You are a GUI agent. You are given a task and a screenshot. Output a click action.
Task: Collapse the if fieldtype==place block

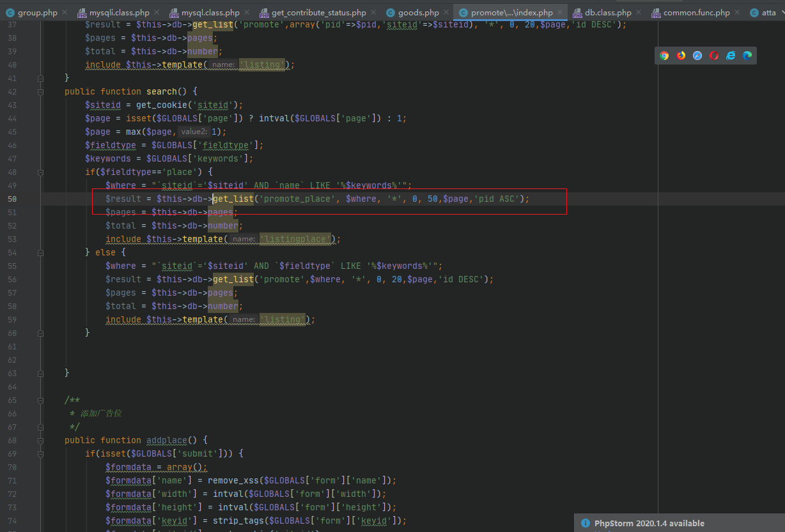pos(41,172)
